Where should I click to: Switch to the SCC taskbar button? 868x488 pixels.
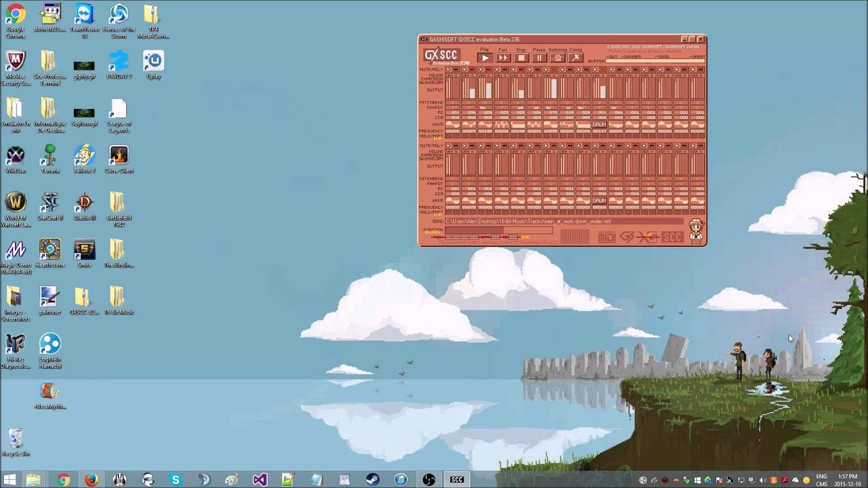click(x=457, y=480)
